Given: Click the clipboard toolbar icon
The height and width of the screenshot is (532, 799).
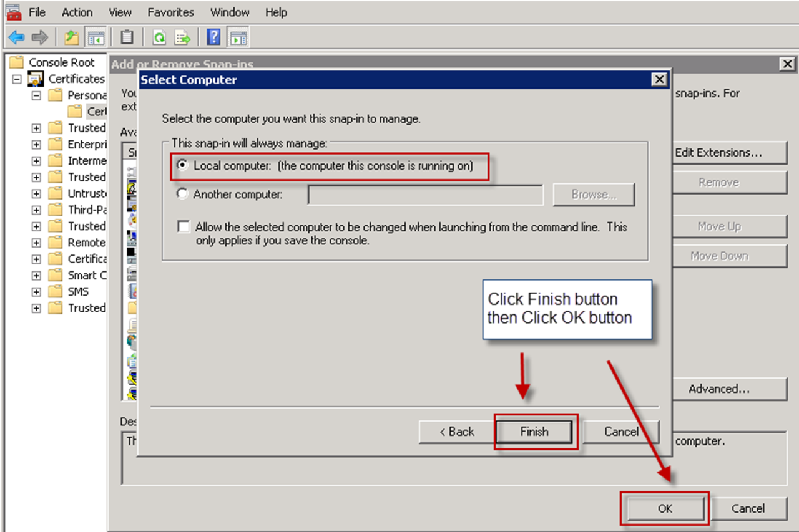Looking at the screenshot, I should pyautogui.click(x=127, y=37).
